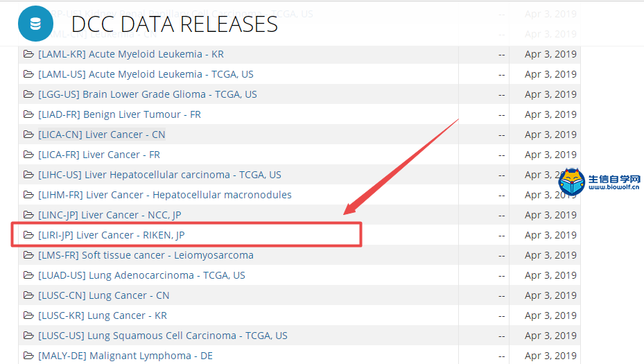Open LICA-FR Liver Cancer FR directory

point(99,155)
